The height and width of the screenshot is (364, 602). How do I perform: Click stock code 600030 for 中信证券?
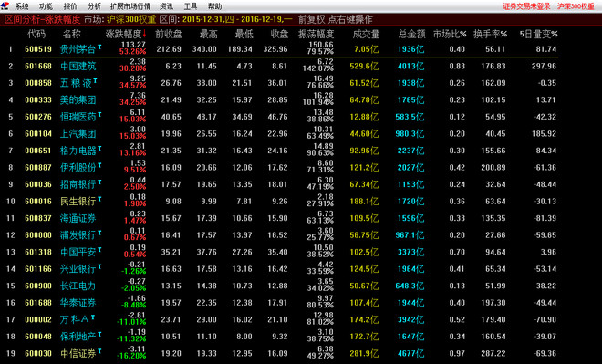tap(38, 353)
